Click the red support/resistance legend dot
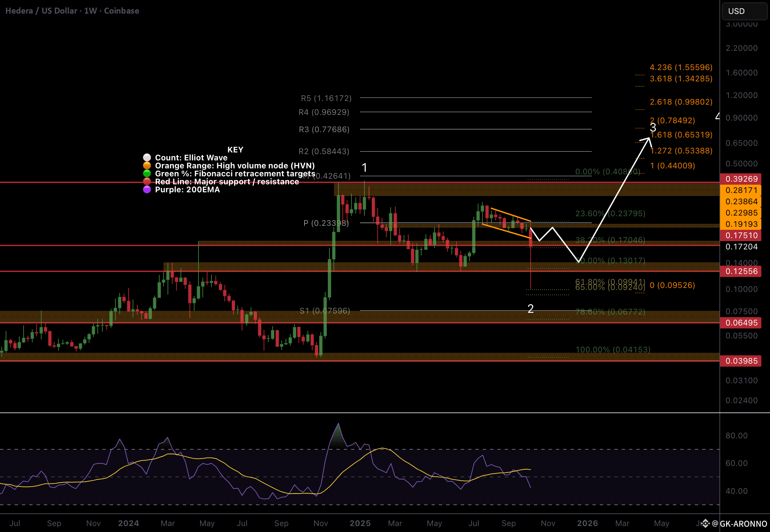The height and width of the screenshot is (532, 770). pyautogui.click(x=147, y=182)
